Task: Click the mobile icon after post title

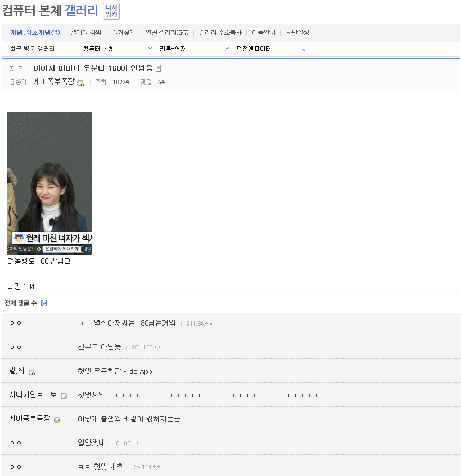Action: point(158,68)
